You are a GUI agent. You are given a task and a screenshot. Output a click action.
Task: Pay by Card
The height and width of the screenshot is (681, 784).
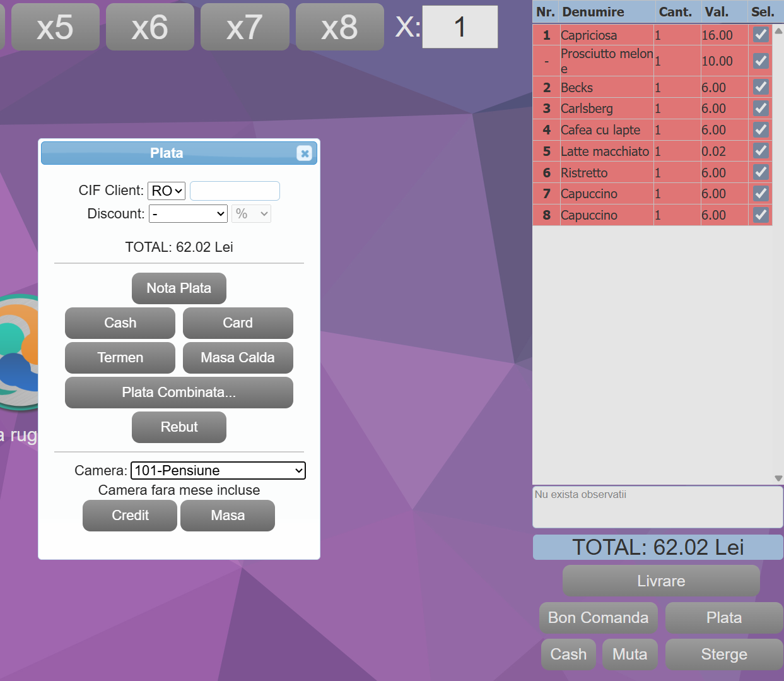pyautogui.click(x=238, y=323)
